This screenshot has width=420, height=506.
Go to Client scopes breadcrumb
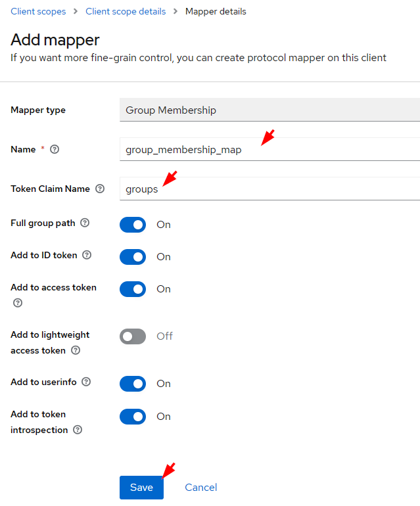[38, 11]
